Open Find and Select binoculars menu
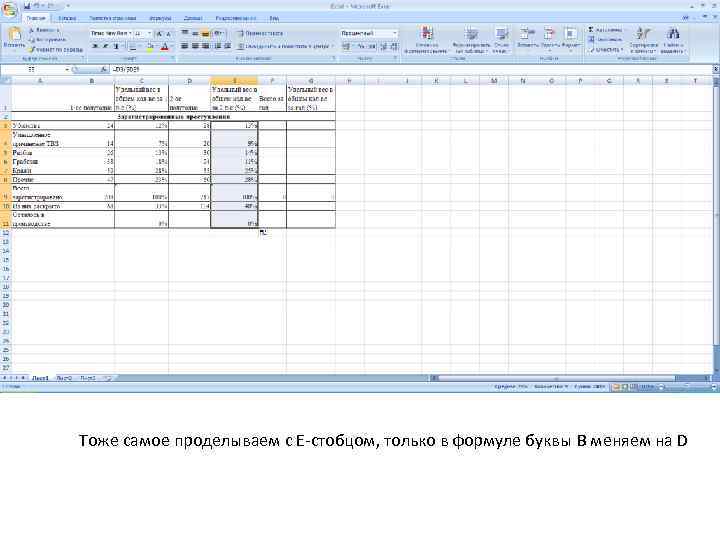Screen dimensions: 720x540 pyautogui.click(x=673, y=40)
